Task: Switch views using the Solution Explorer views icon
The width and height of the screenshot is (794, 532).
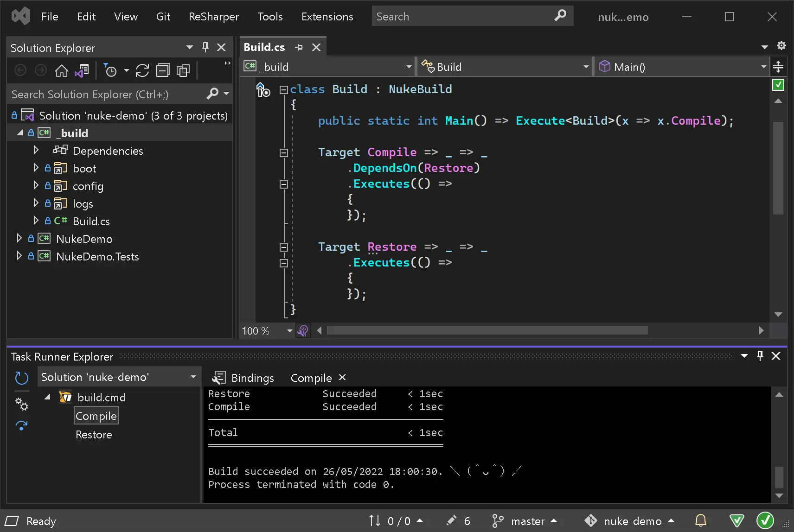Action: (x=82, y=70)
